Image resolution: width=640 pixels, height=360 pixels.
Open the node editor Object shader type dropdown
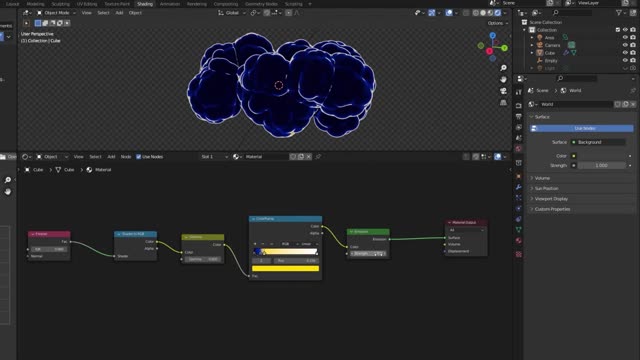tap(52, 157)
